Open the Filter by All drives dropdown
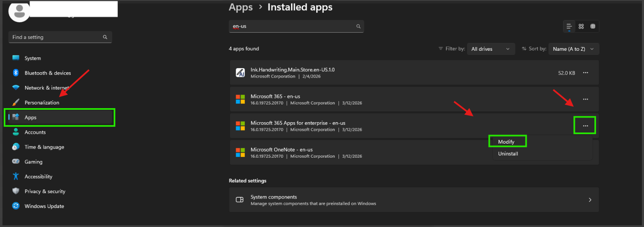Viewport: 644px width, 227px height. (x=491, y=49)
